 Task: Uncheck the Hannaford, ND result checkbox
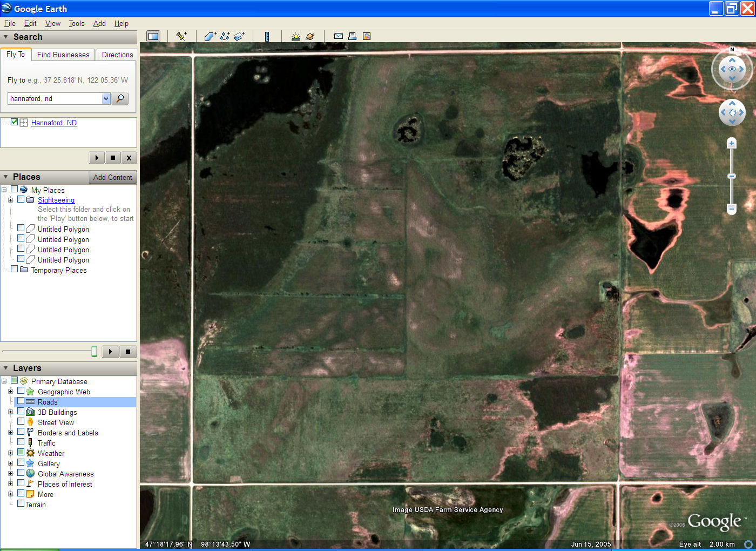(15, 122)
